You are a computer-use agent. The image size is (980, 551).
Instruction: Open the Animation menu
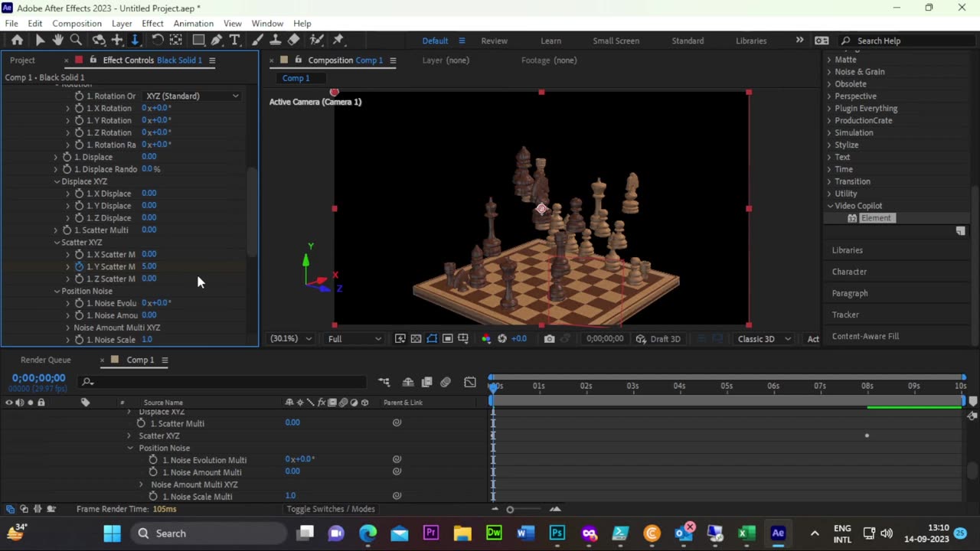click(193, 24)
